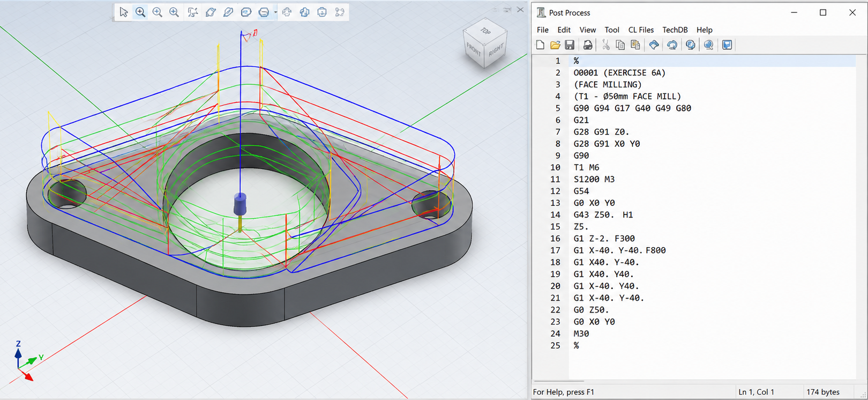Image resolution: width=868 pixels, height=400 pixels.
Task: Click the 'Z5.' line
Action: point(581,227)
